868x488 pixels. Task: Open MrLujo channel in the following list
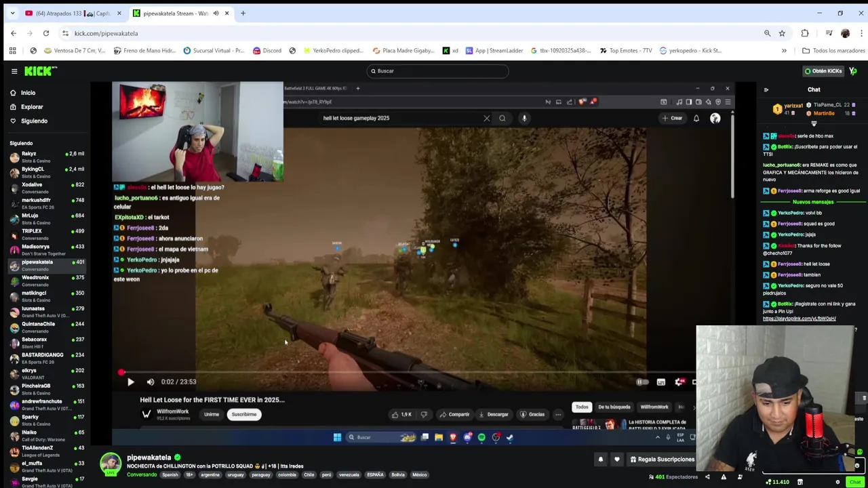(x=46, y=219)
